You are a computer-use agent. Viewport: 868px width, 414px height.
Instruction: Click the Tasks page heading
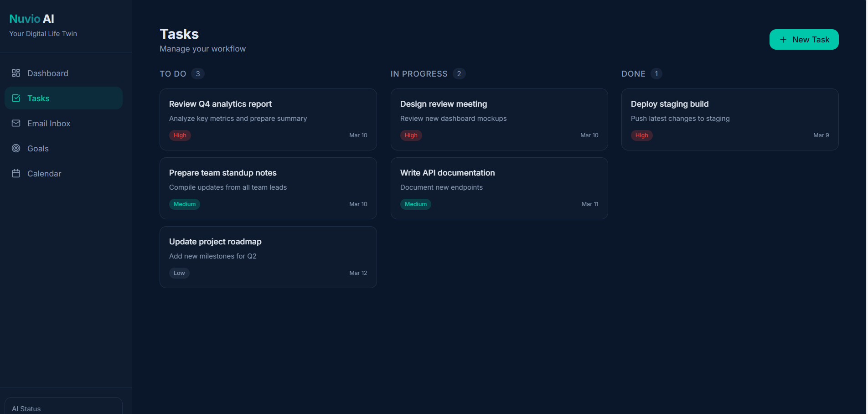pyautogui.click(x=179, y=34)
